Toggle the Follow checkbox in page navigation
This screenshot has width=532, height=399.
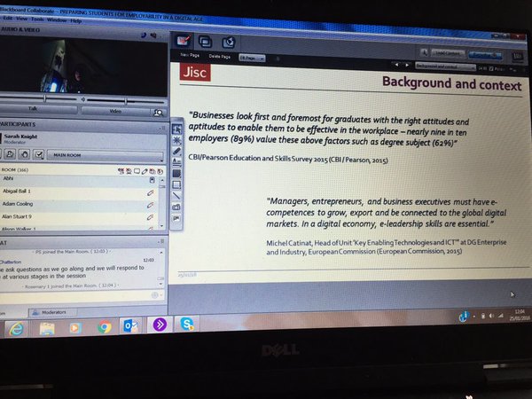(491, 69)
